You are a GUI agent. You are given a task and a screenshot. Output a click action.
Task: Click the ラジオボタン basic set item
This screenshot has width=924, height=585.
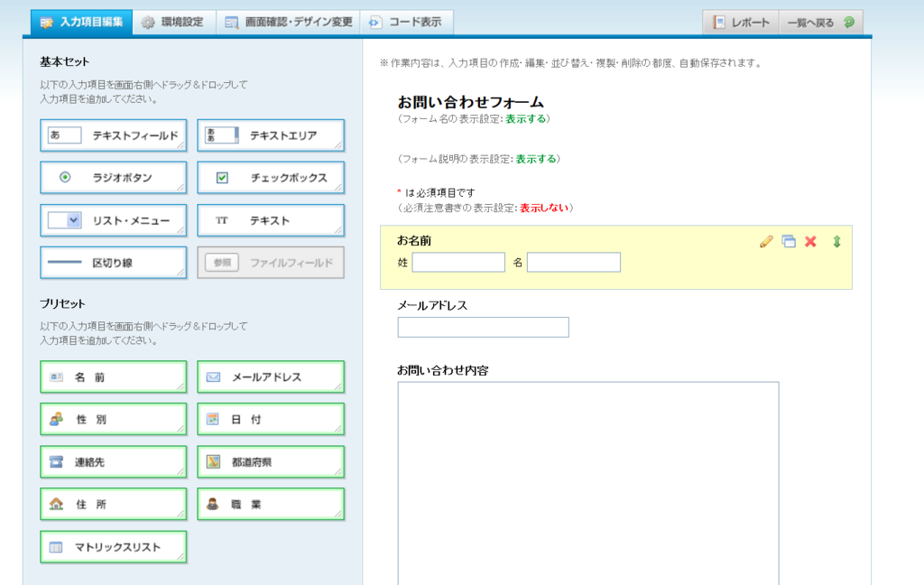113,177
